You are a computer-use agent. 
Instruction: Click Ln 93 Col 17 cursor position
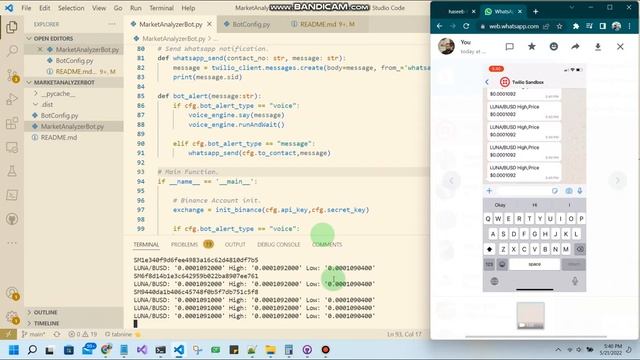click(404, 334)
